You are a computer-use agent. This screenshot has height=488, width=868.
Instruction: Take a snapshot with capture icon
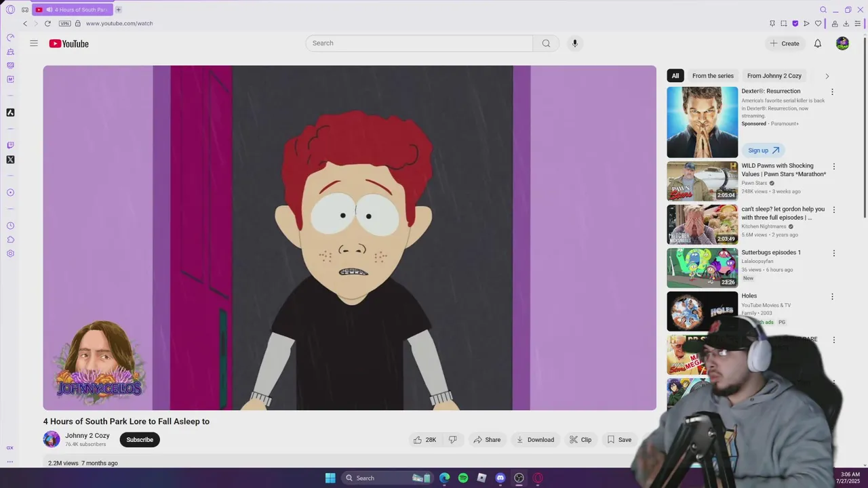click(783, 23)
